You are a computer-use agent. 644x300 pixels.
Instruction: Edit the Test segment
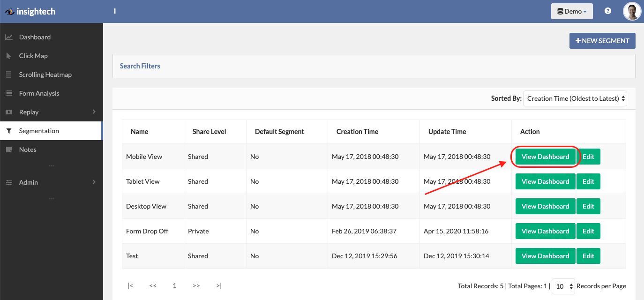[588, 256]
